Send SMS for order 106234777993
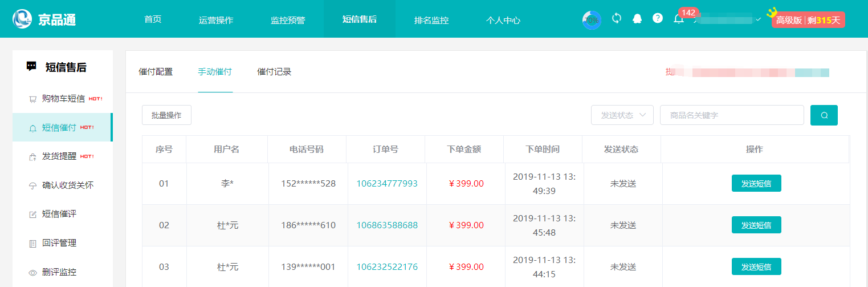Screen dimensions: 868x287 pos(756,184)
